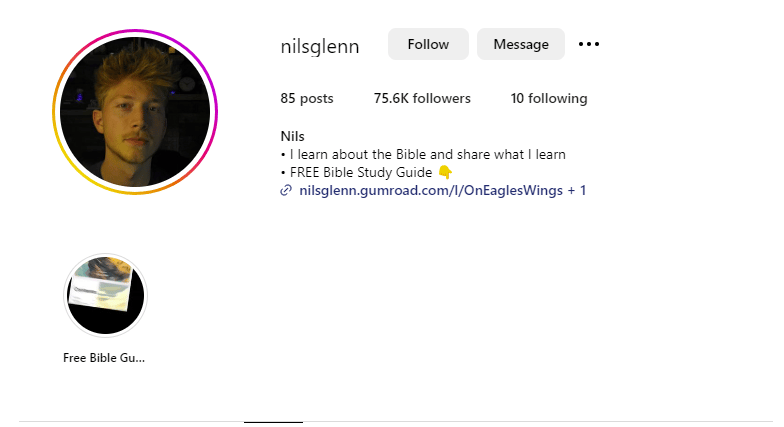The width and height of the screenshot is (784, 427).
Task: Click the 'FREE Bible Study Guide' bio text
Action: 360,172
